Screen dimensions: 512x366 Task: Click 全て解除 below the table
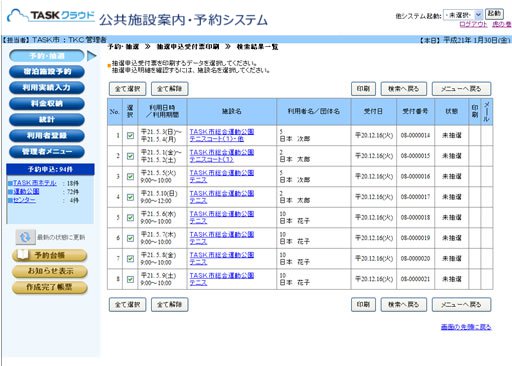point(170,305)
